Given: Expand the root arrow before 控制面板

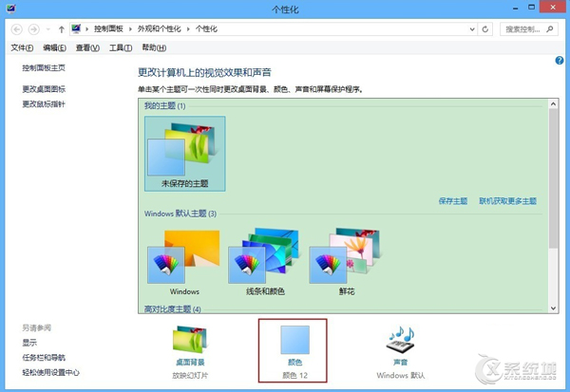Looking at the screenshot, I should pyautogui.click(x=86, y=29).
